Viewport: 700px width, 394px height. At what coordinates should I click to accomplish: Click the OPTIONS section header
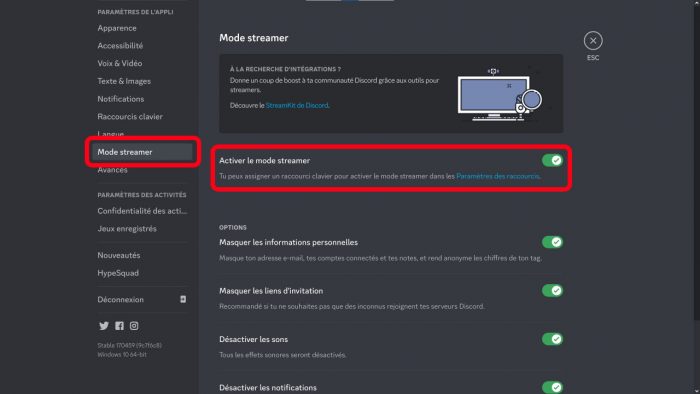click(x=233, y=228)
